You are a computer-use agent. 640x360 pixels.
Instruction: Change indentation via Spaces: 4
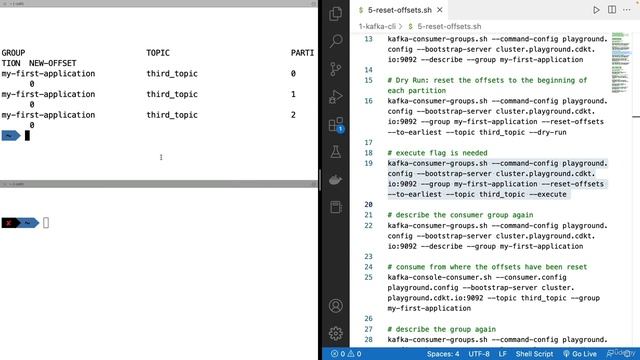443,354
